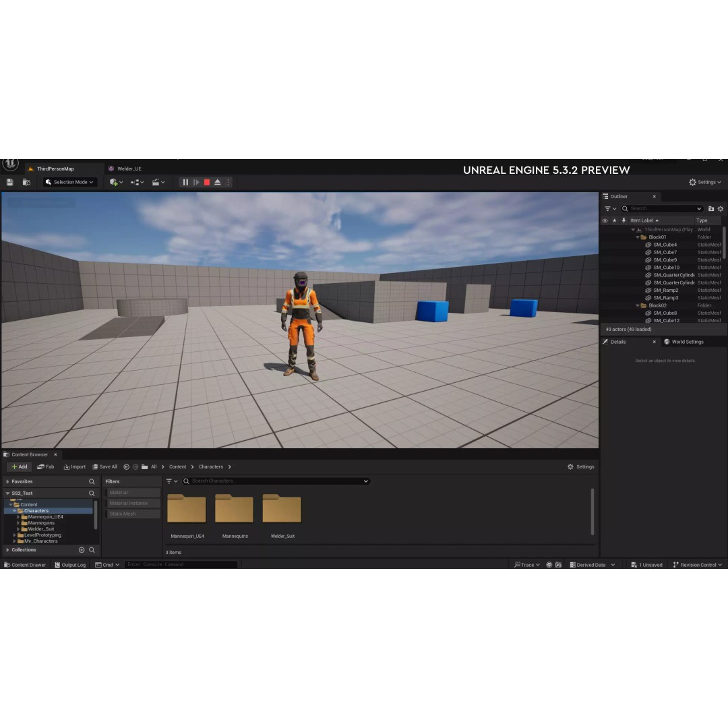Switch to the Details tab
The width and height of the screenshot is (728, 728).
tap(617, 342)
